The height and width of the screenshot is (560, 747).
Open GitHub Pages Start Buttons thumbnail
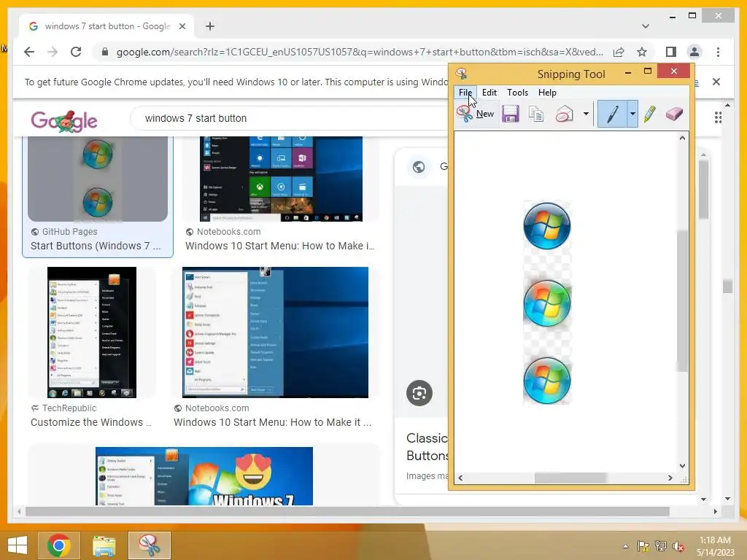pyautogui.click(x=98, y=179)
